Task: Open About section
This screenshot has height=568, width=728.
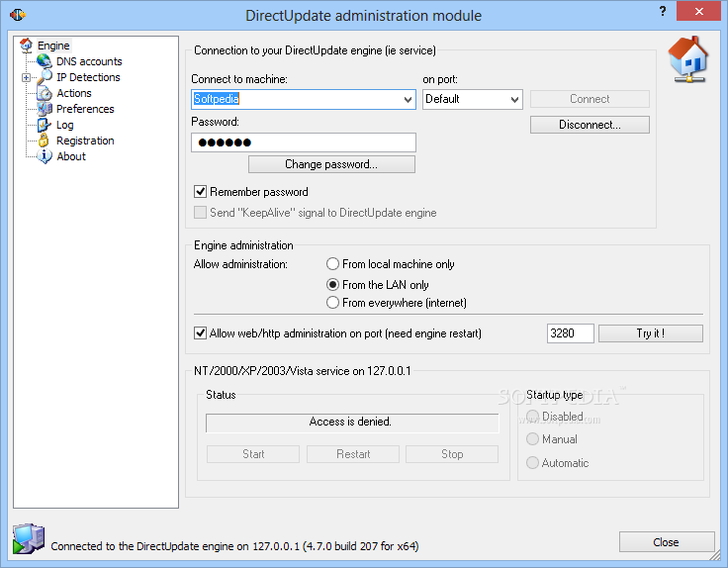Action: pos(71,156)
